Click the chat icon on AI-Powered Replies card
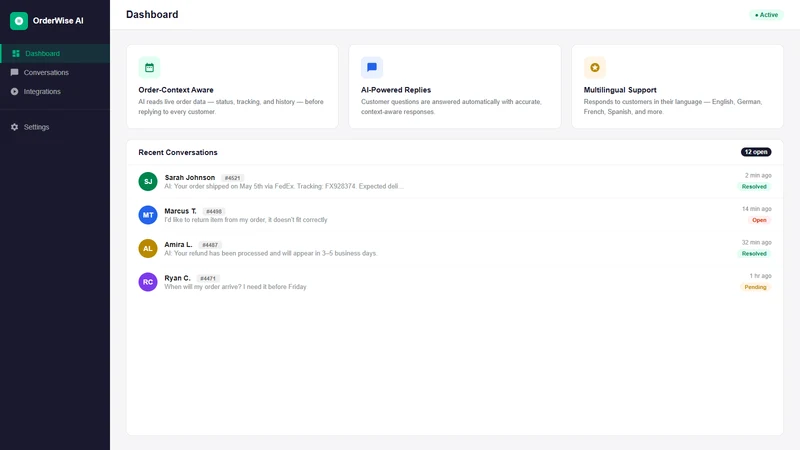Viewport: 800px width, 450px height. click(372, 67)
